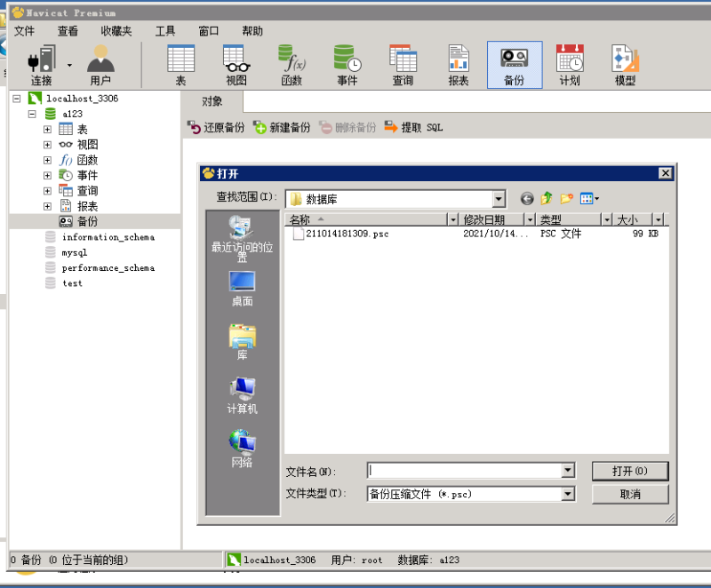Create a new folder with the dialog icon

tap(567, 198)
